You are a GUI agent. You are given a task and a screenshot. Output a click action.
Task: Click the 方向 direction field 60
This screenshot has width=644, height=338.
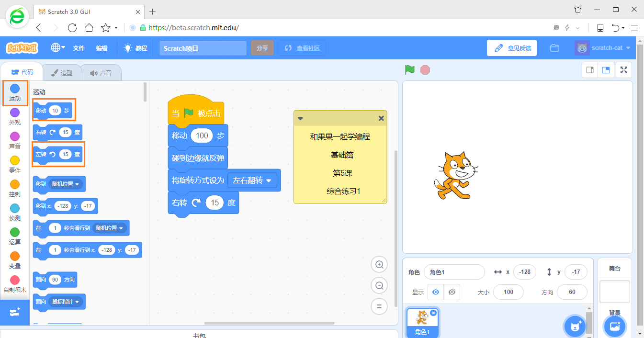coord(572,292)
